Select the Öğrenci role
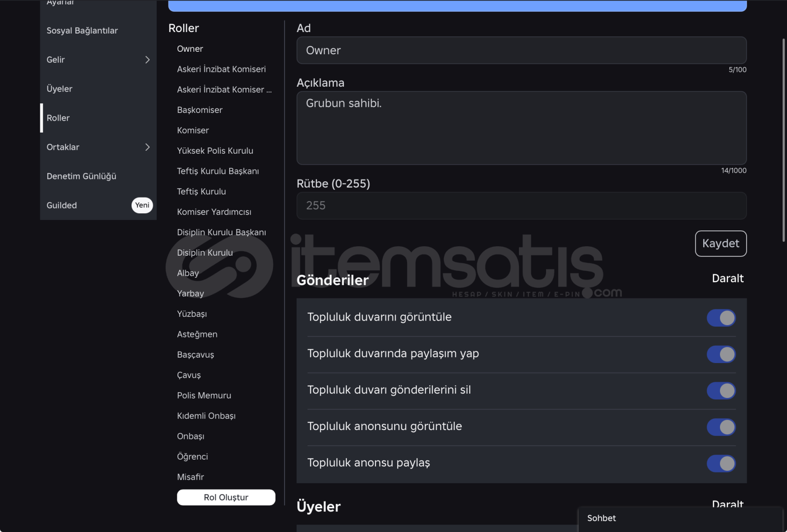This screenshot has height=532, width=787. (x=192, y=457)
